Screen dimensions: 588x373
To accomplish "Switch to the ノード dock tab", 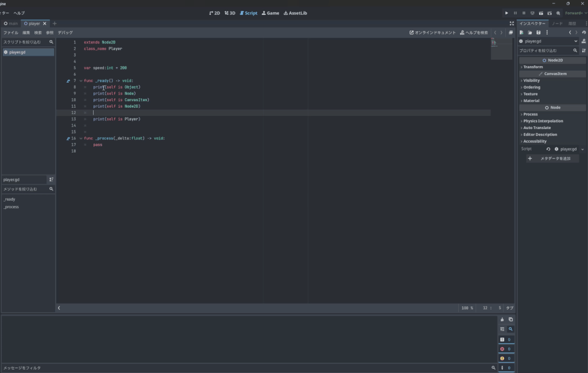I will (x=557, y=24).
